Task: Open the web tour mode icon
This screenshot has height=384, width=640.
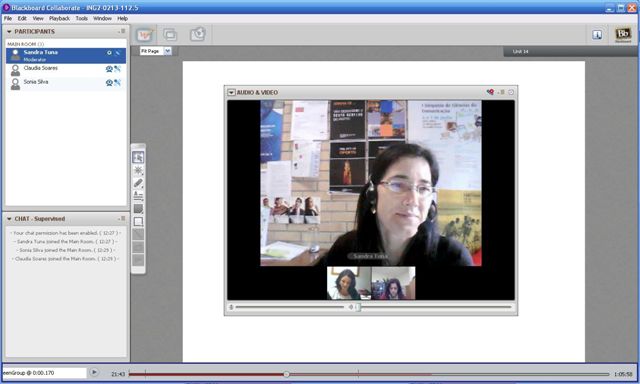Action: click(x=198, y=34)
